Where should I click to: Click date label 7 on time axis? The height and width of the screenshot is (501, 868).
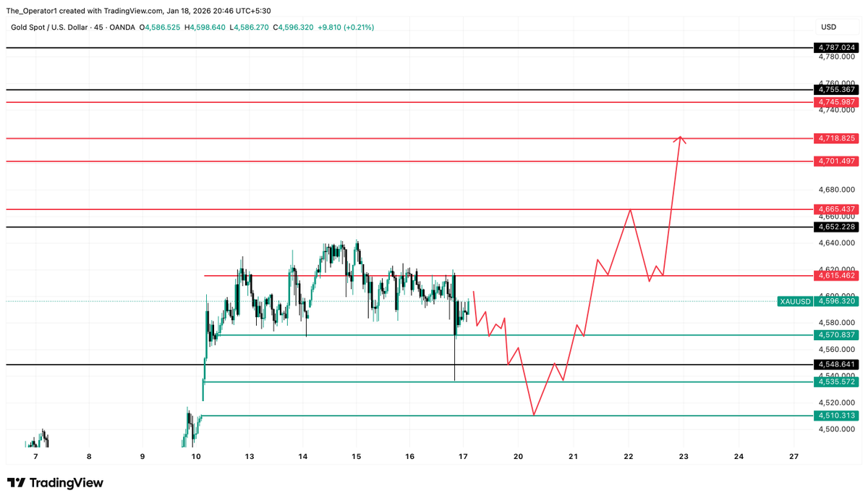(35, 456)
